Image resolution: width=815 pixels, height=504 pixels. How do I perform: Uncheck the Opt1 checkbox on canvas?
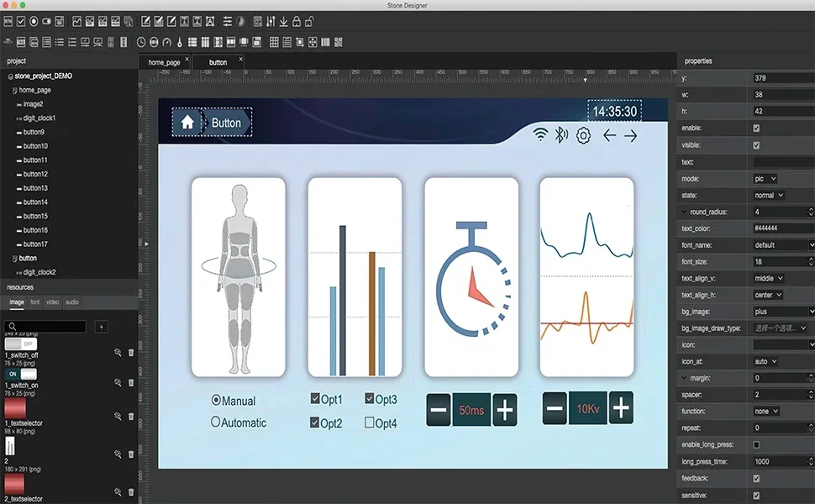pos(315,398)
